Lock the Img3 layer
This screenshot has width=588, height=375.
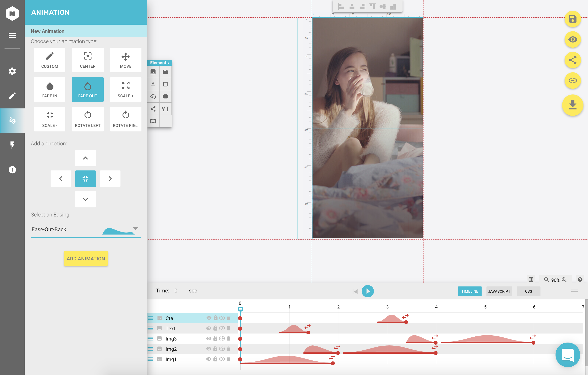pyautogui.click(x=215, y=338)
